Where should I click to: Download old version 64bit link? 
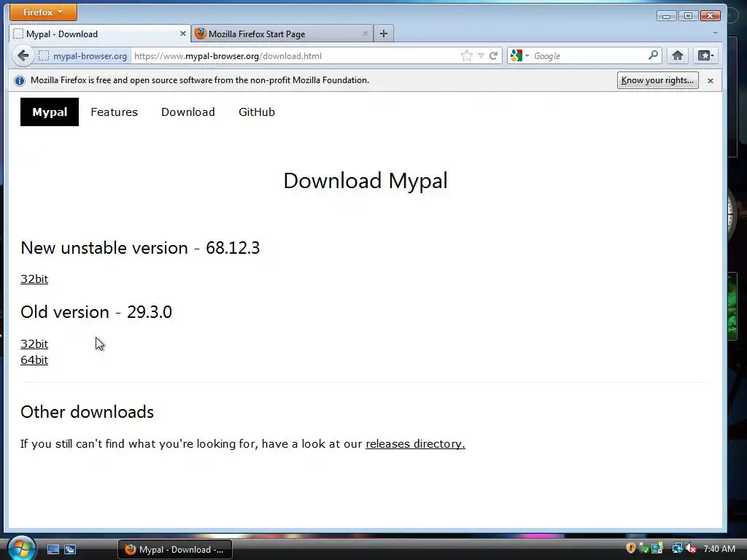pos(34,360)
